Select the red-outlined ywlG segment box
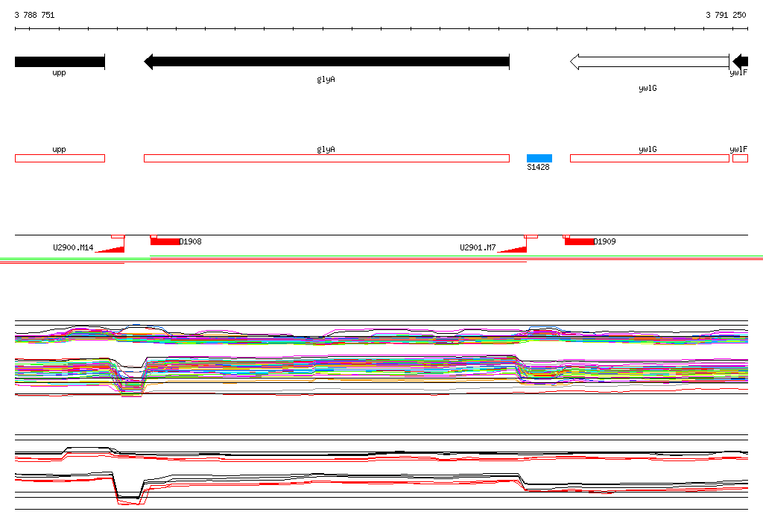Image resolution: width=763 pixels, height=532 pixels. 650,158
